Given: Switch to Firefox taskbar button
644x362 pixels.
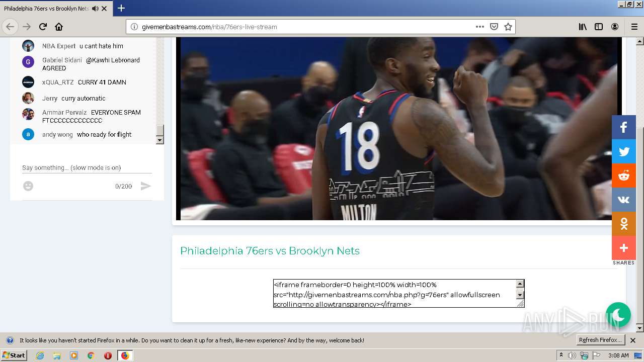Looking at the screenshot, I should coord(125,355).
